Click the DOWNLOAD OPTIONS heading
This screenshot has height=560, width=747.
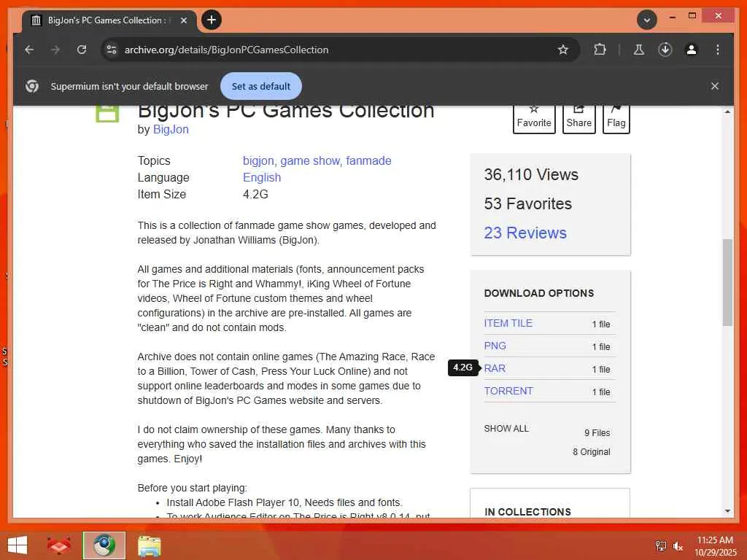click(539, 293)
